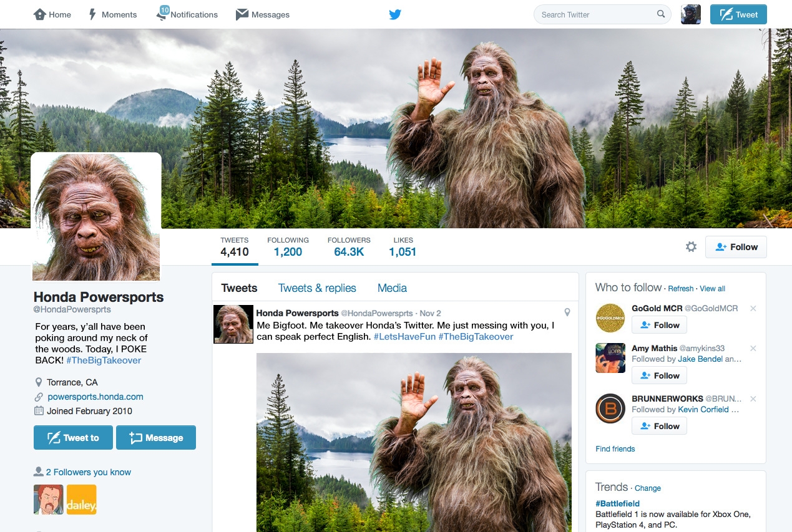
Task: Refresh the Who to follow suggestions
Action: [x=680, y=289]
